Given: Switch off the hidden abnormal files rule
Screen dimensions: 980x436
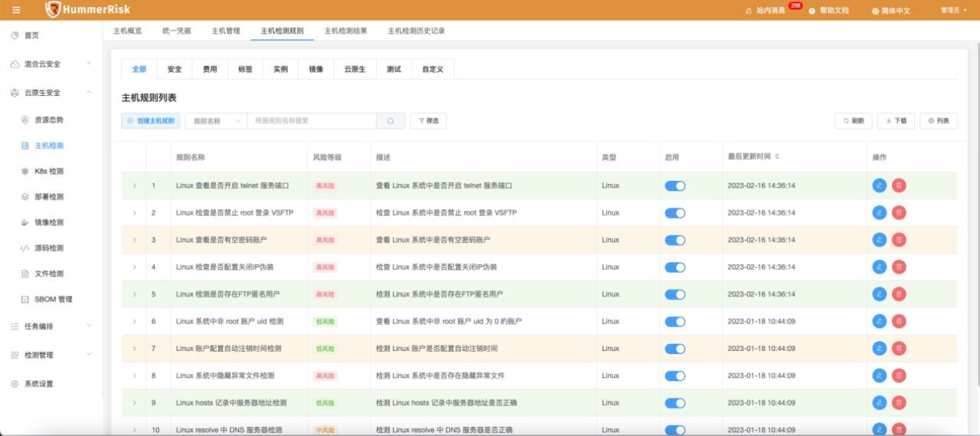Looking at the screenshot, I should [675, 375].
